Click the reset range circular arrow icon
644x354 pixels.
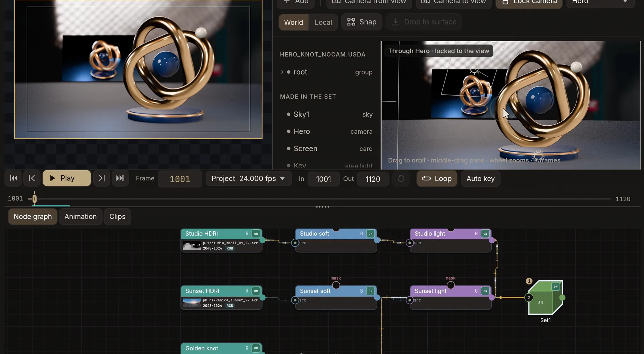(401, 179)
